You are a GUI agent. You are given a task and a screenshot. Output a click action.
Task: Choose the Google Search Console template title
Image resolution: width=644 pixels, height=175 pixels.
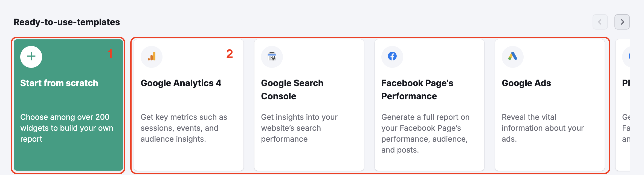click(x=292, y=89)
